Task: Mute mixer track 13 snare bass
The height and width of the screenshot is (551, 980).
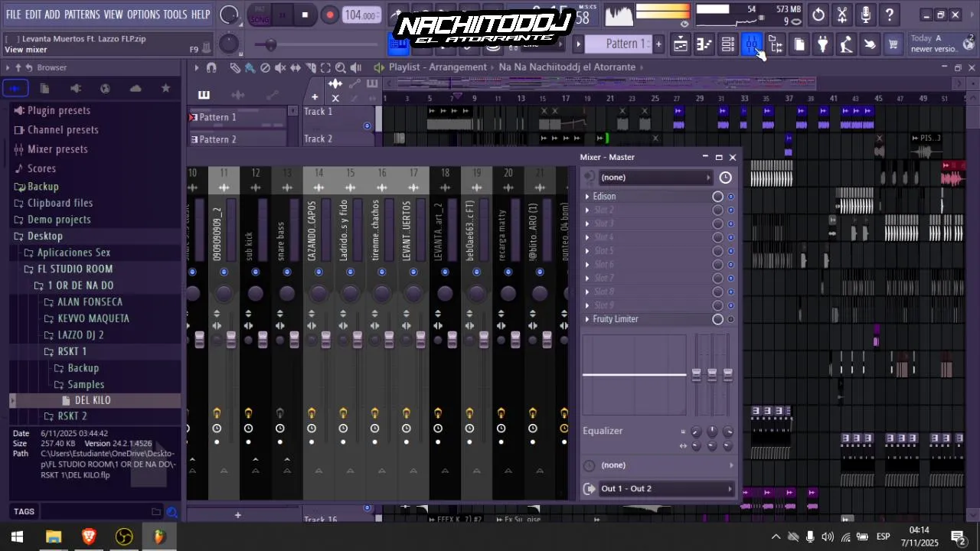Action: [286, 272]
